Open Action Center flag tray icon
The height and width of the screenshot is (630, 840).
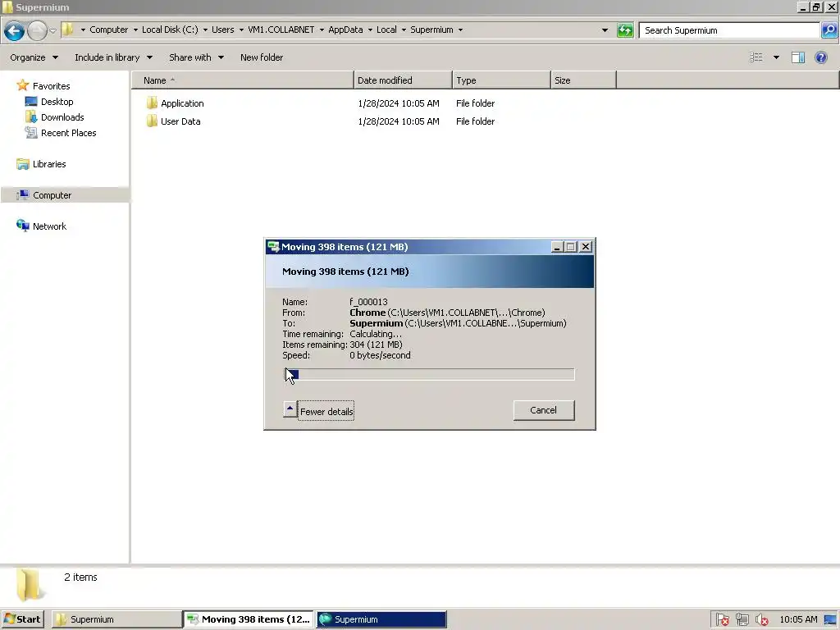pyautogui.click(x=722, y=620)
